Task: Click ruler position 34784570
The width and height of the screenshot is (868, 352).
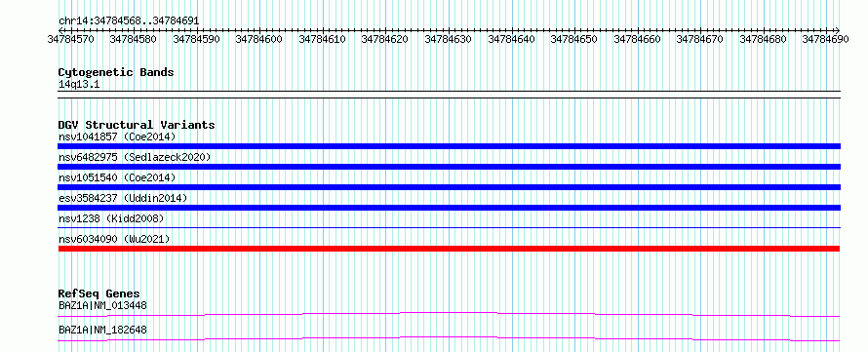Action: click(70, 39)
